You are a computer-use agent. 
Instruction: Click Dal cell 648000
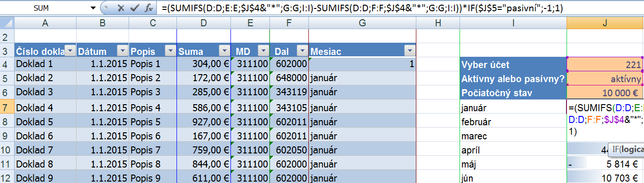point(289,78)
